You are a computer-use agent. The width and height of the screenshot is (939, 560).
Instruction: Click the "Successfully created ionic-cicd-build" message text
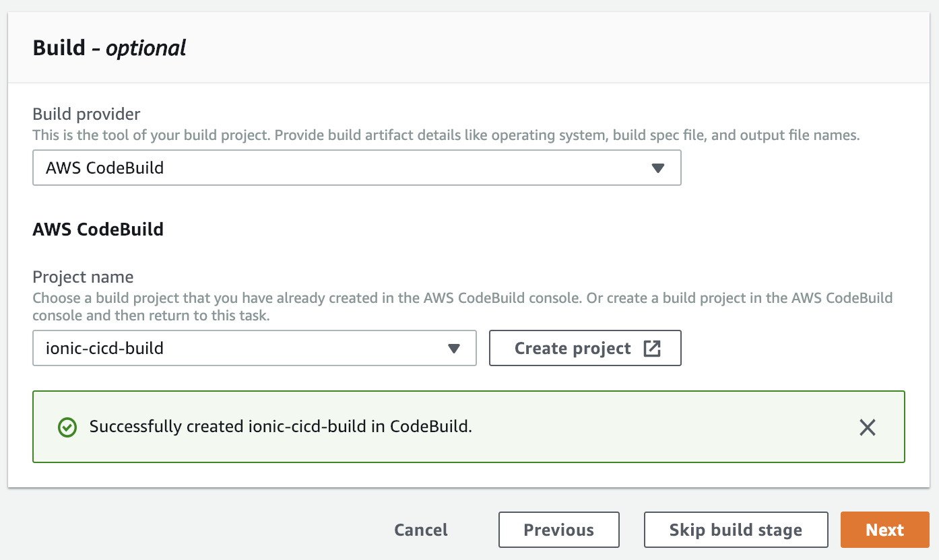(281, 427)
